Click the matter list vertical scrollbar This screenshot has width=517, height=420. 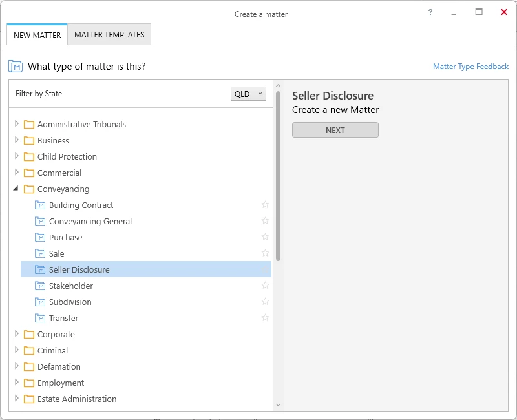point(279,174)
